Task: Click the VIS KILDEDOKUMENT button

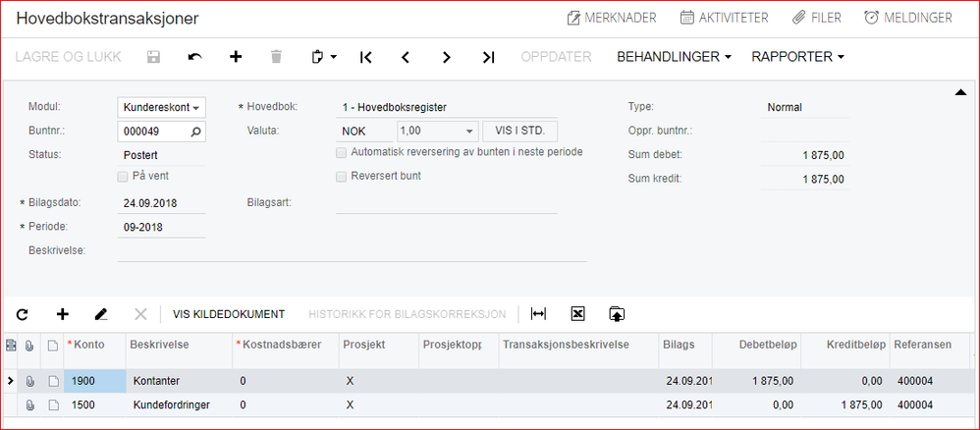Action: (229, 314)
